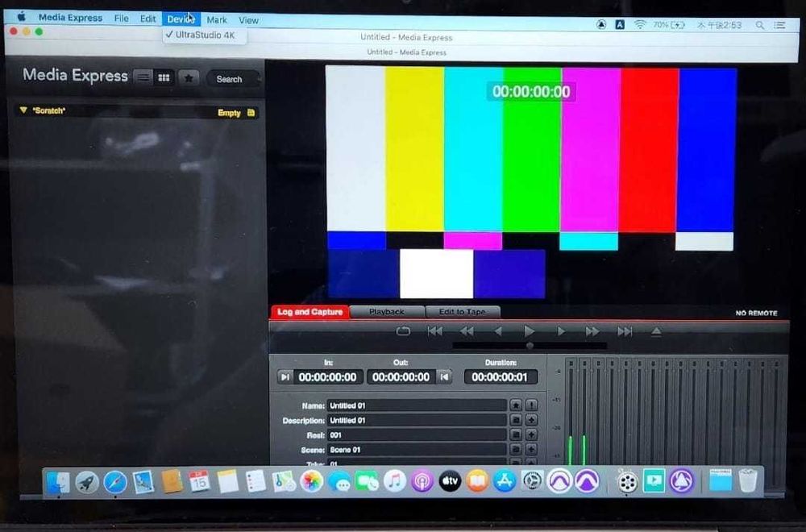
Task: Mark clip as favorite beside Name
Action: 516,405
